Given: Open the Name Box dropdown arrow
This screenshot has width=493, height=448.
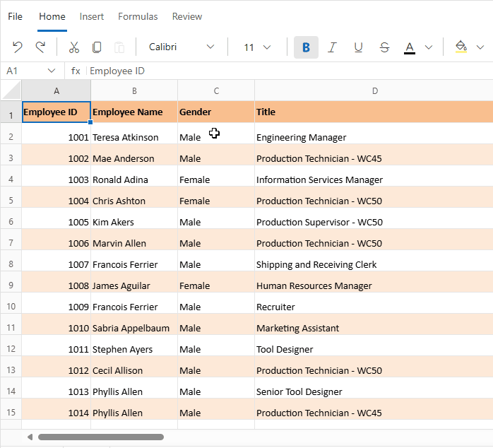Looking at the screenshot, I should (52, 71).
